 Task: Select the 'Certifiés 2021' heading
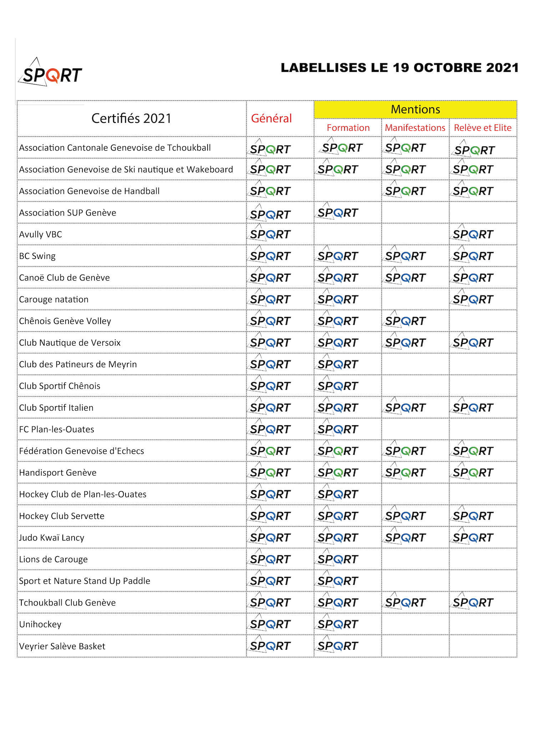click(131, 118)
